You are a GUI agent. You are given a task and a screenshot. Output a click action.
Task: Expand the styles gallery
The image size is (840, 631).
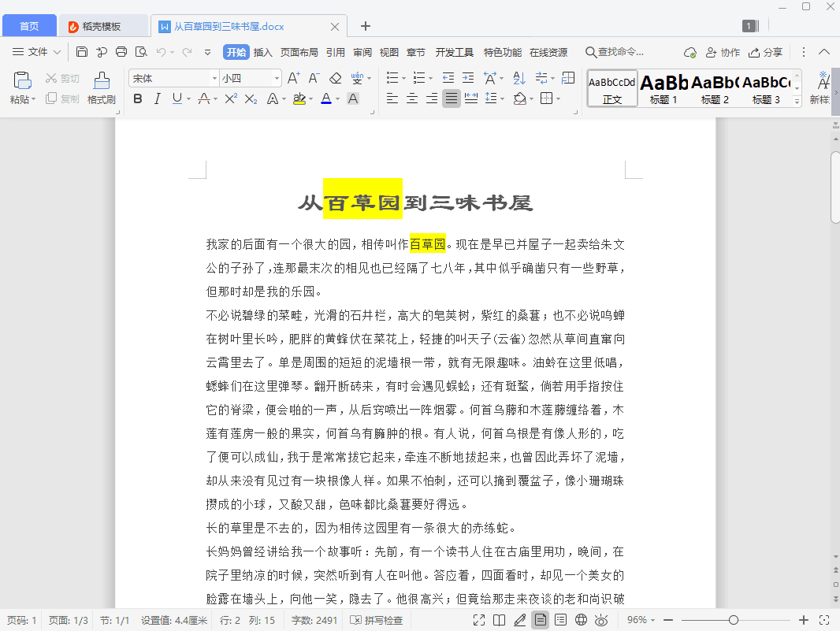click(797, 101)
